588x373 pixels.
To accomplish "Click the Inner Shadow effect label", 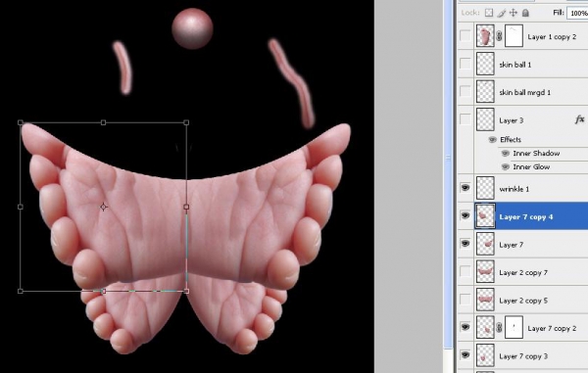I will point(536,153).
